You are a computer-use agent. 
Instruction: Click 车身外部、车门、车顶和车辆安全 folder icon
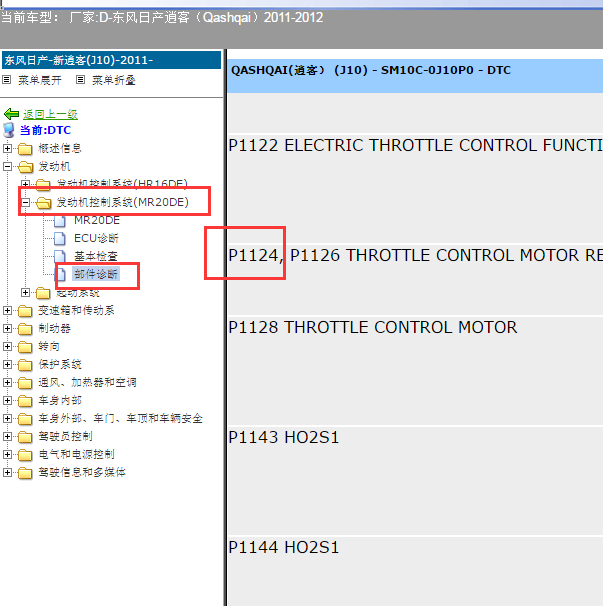click(x=25, y=419)
